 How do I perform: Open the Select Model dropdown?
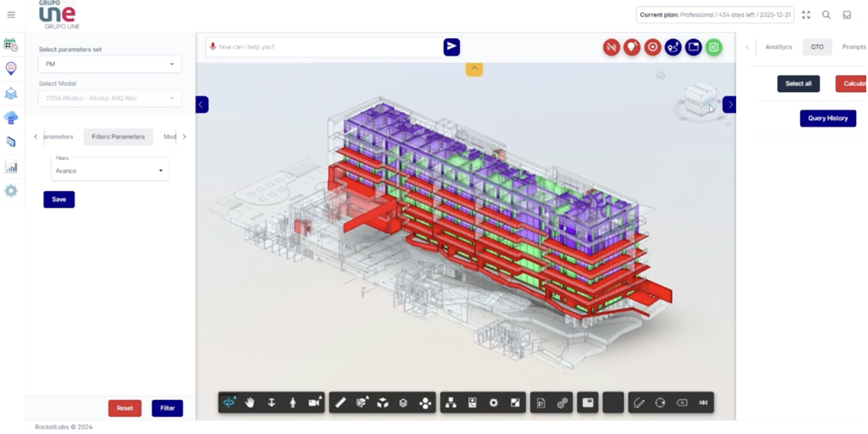pos(109,99)
